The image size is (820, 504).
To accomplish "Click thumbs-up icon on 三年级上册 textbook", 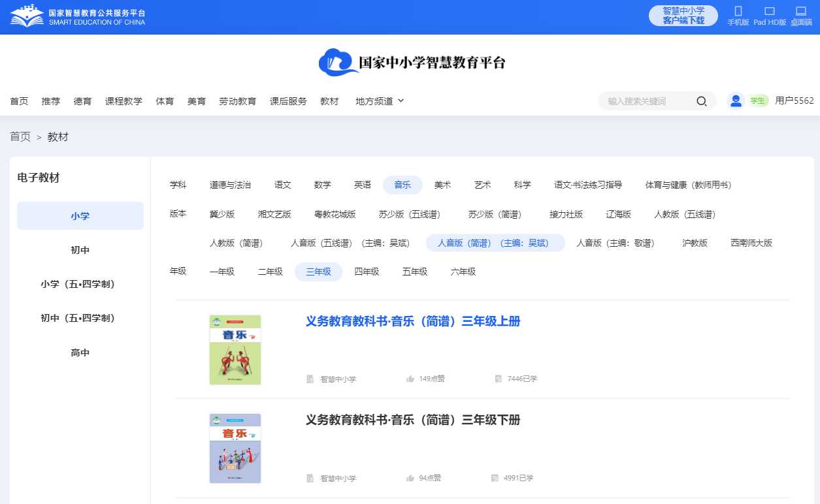I will 410,379.
